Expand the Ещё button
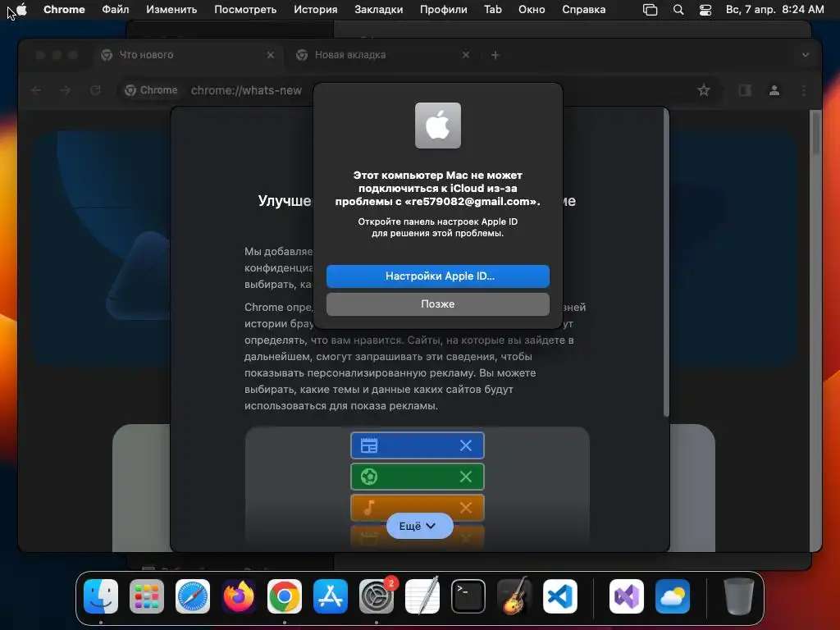This screenshot has width=840, height=630. [419, 526]
